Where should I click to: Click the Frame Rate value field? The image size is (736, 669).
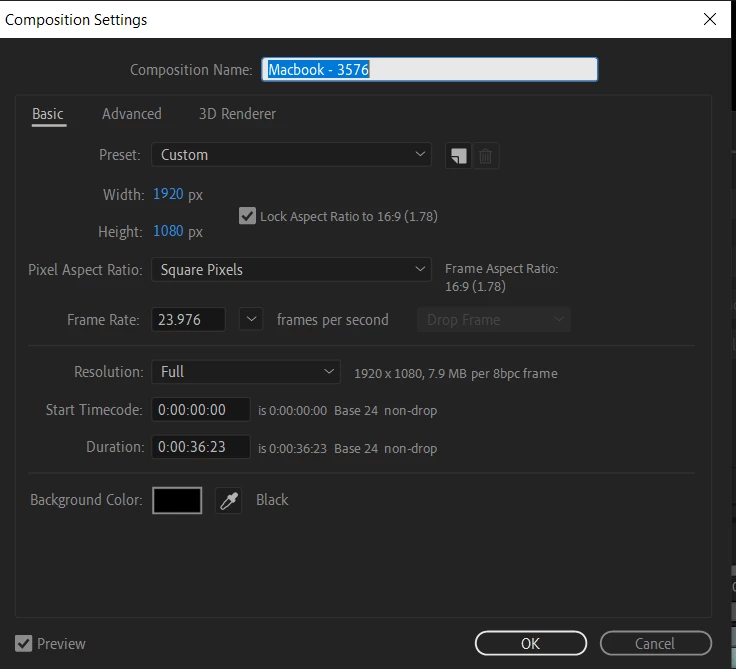pyautogui.click(x=188, y=320)
